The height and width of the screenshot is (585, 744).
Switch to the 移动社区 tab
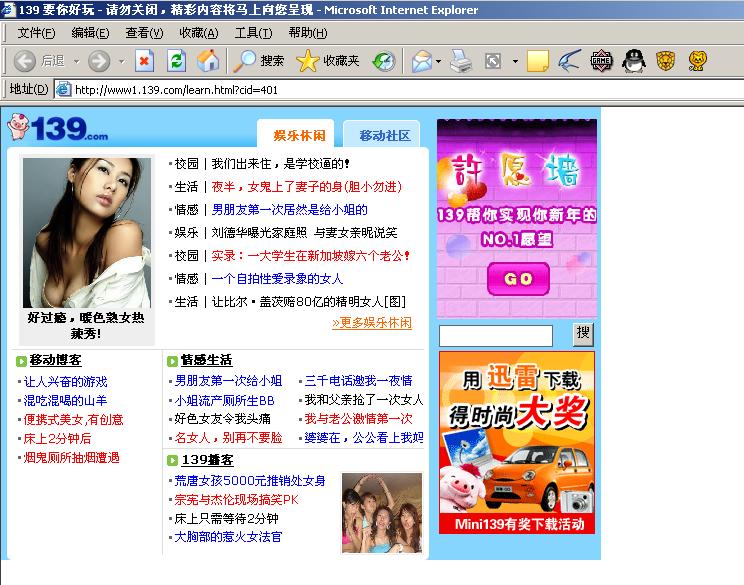[x=384, y=135]
